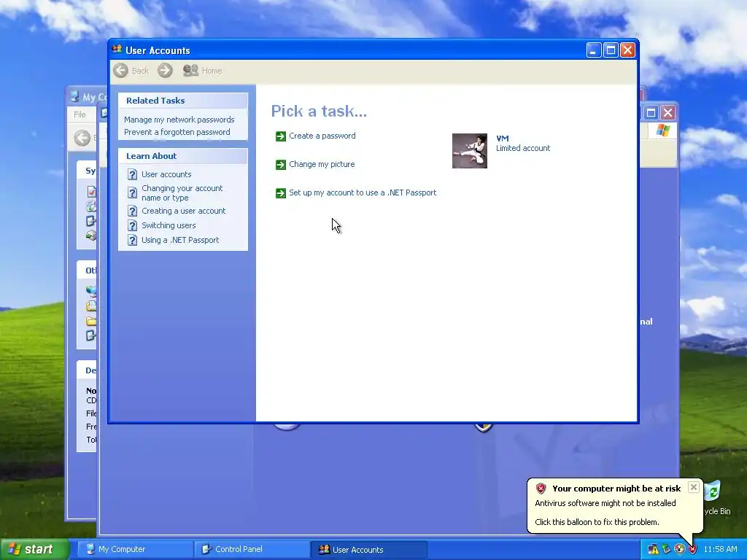
Task: Go back using the Back arrow button
Action: click(x=120, y=71)
